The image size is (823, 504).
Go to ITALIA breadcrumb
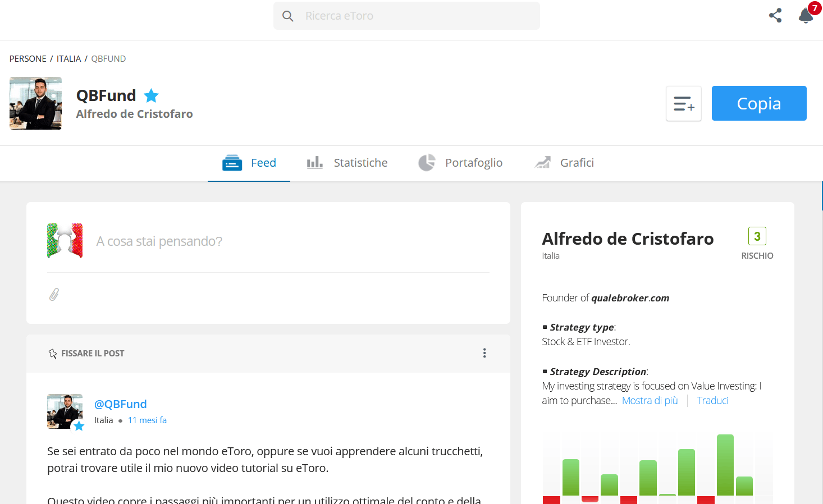68,59
